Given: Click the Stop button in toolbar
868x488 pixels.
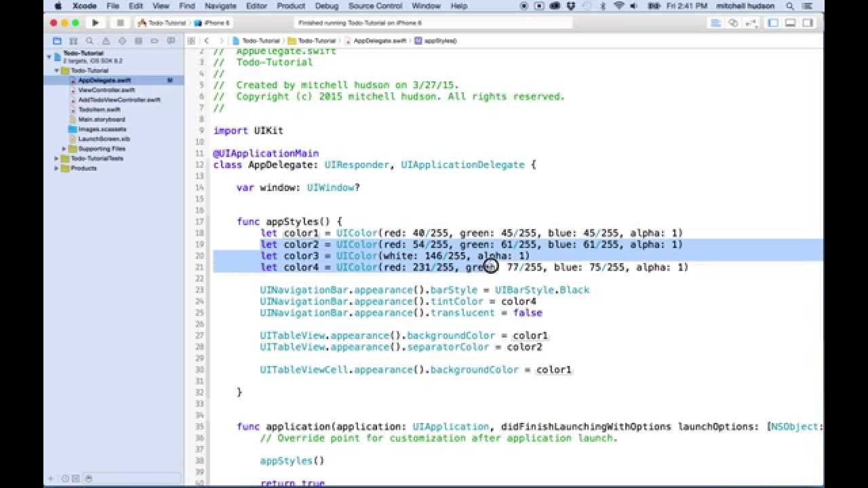Looking at the screenshot, I should click(x=120, y=23).
